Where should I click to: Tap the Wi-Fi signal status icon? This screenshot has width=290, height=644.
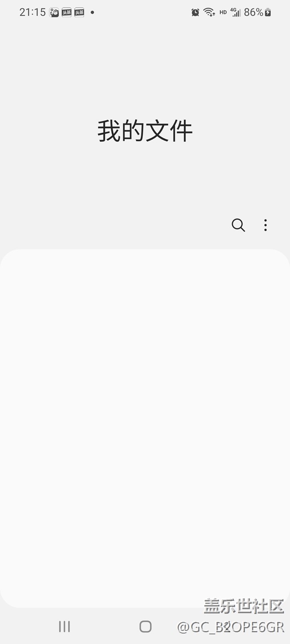coord(209,12)
